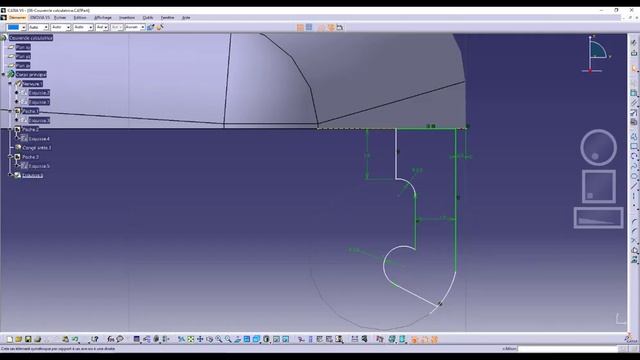Open the first Auto dropdown after the color box
640x360 pixels.
pos(38,27)
